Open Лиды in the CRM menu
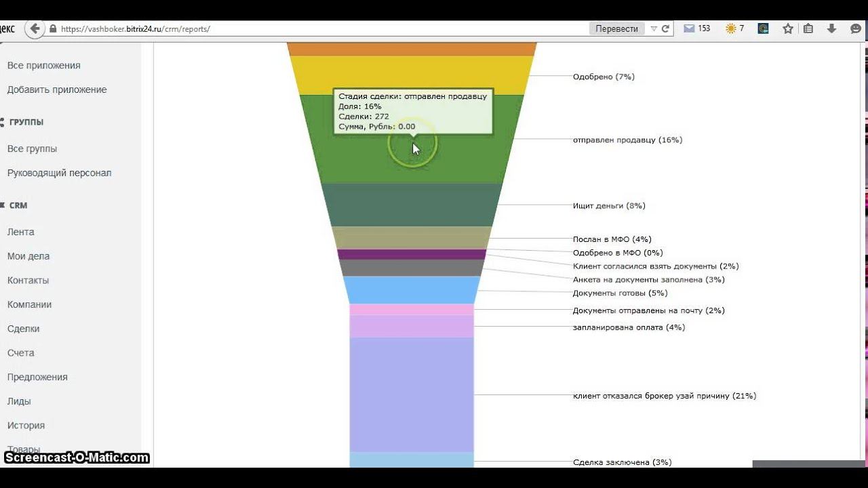The height and width of the screenshot is (488, 868). [x=19, y=401]
